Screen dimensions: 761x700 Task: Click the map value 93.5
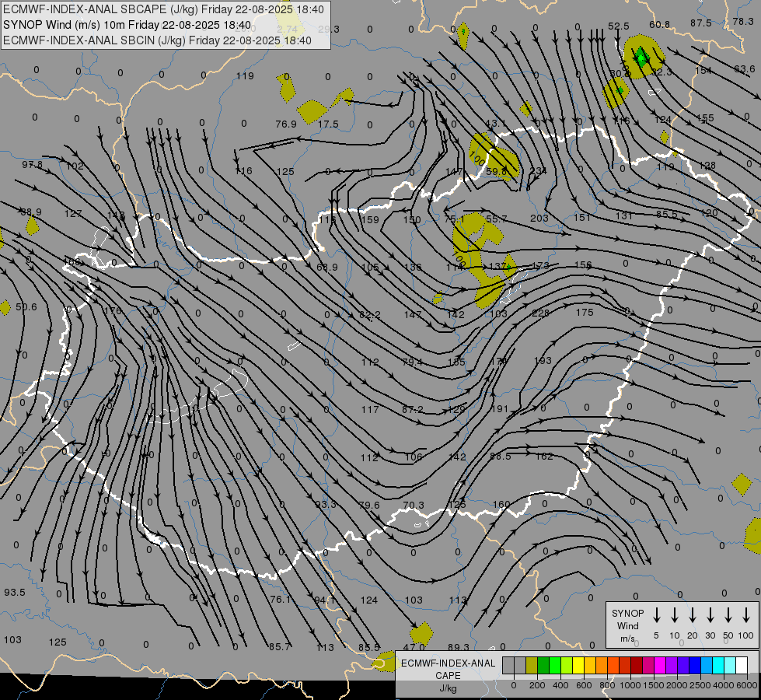click(15, 593)
